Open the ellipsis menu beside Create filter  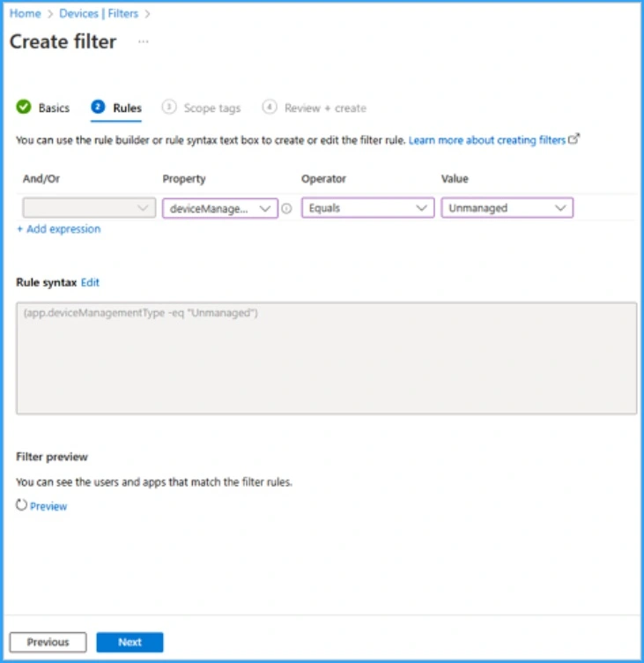click(144, 41)
